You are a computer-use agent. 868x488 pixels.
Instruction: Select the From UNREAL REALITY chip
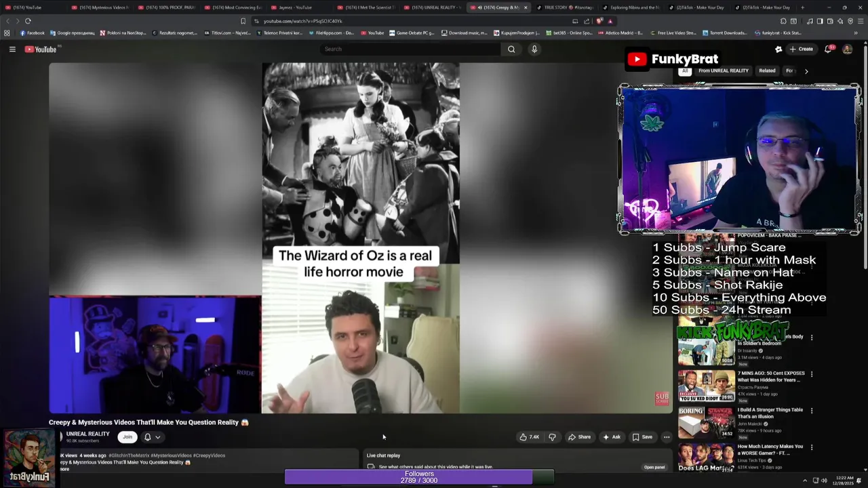click(724, 70)
